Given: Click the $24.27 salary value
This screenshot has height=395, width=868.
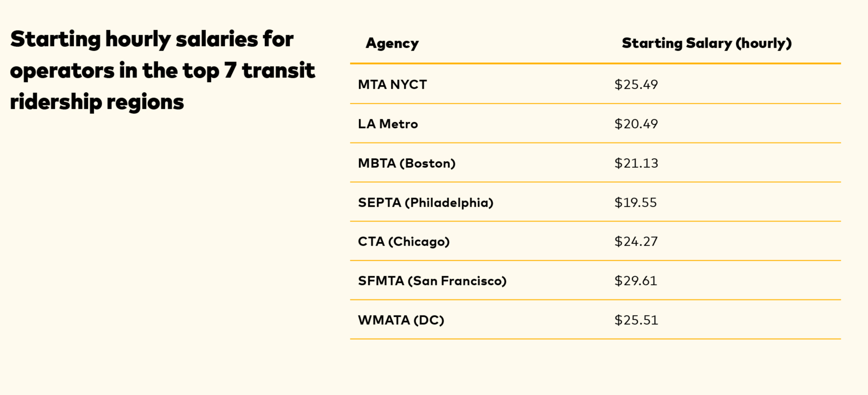Looking at the screenshot, I should pyautogui.click(x=636, y=241).
